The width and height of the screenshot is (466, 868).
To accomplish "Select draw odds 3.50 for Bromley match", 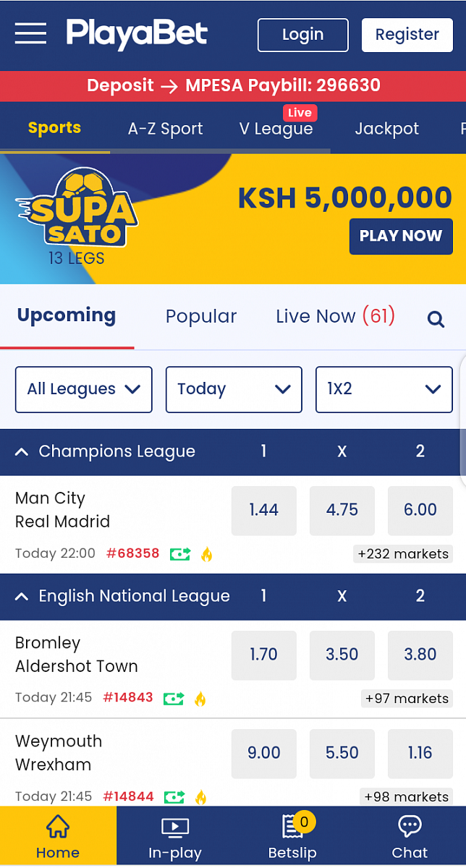I will click(x=342, y=655).
